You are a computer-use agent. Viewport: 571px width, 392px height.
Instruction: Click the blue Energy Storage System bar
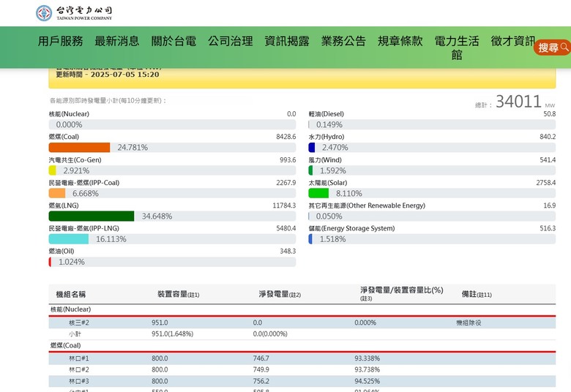310,239
